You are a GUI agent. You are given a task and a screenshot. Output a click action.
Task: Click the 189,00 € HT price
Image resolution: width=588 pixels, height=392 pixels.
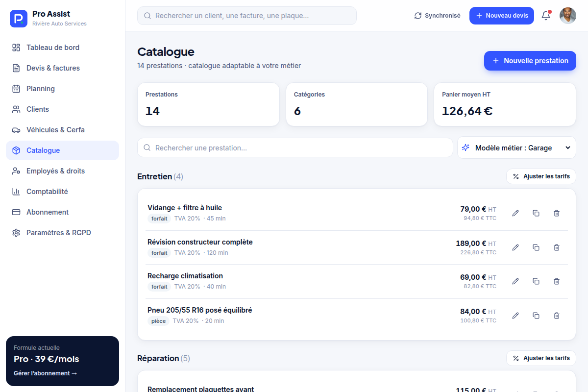[476, 244]
